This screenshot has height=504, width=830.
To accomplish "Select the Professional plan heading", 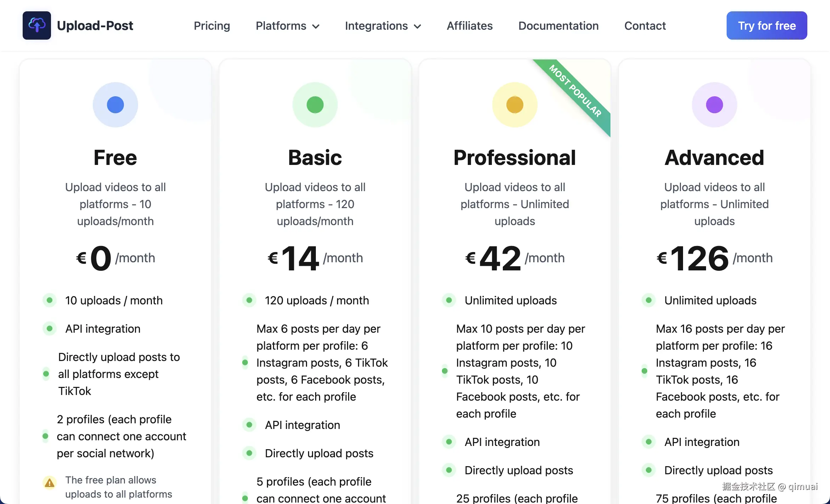I will click(515, 157).
